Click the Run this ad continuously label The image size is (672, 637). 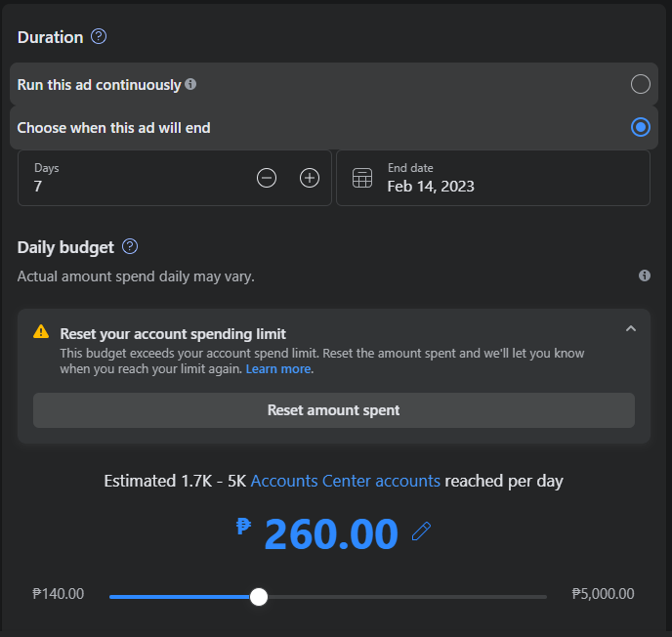pos(99,85)
